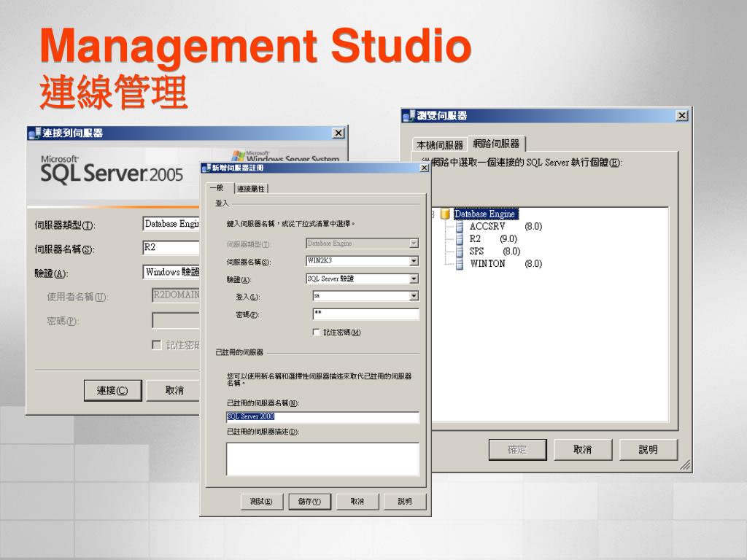The image size is (747, 560).
Task: Click 說明 in the registration dialog
Action: [405, 502]
